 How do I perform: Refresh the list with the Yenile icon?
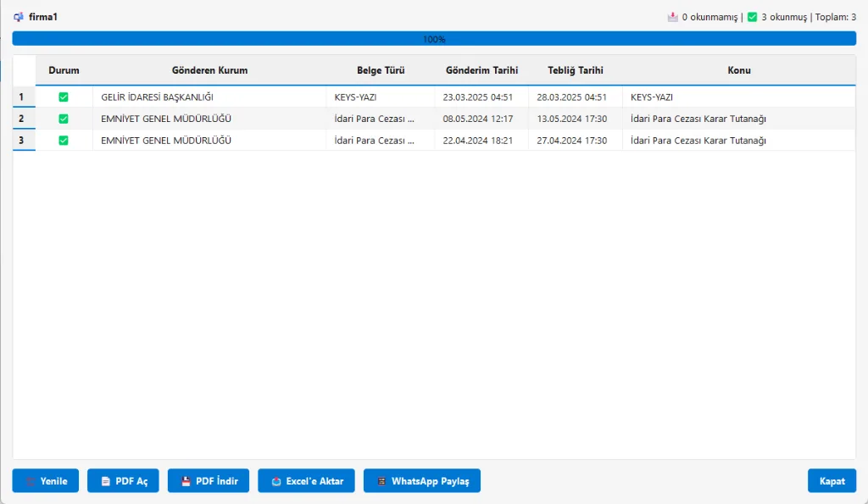[31, 481]
